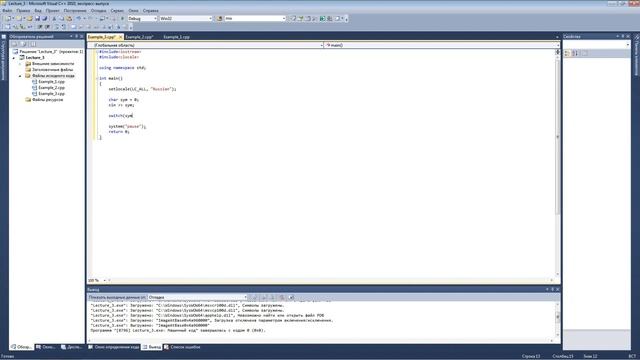Image resolution: width=640 pixels, height=360 pixels.
Task: Switch to the Example_3.cpp editor tab
Action: (x=102, y=37)
